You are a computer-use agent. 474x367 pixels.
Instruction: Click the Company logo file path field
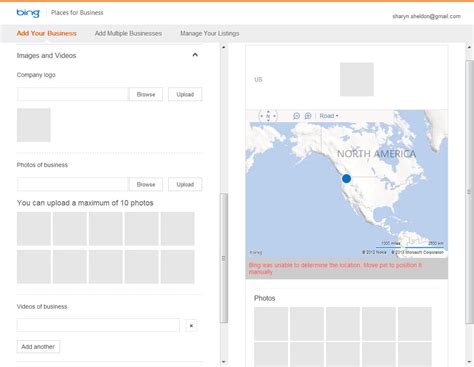pos(73,94)
